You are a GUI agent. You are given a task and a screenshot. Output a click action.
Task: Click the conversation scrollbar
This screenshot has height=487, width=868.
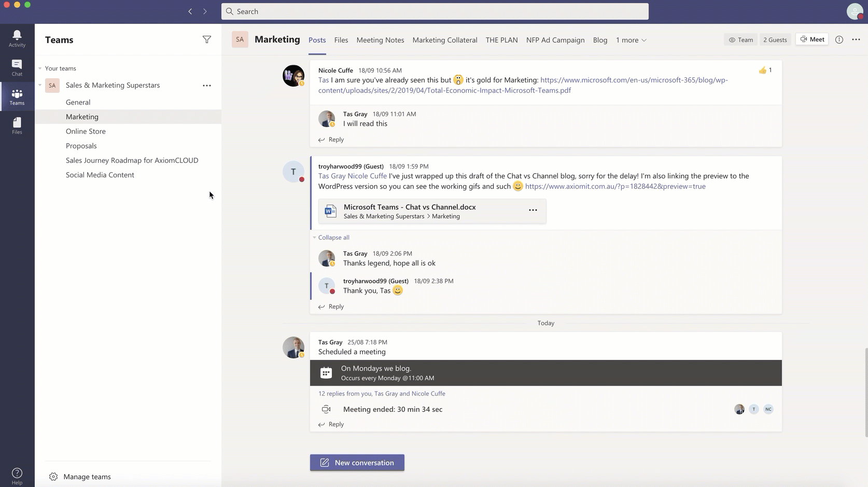[x=865, y=392]
